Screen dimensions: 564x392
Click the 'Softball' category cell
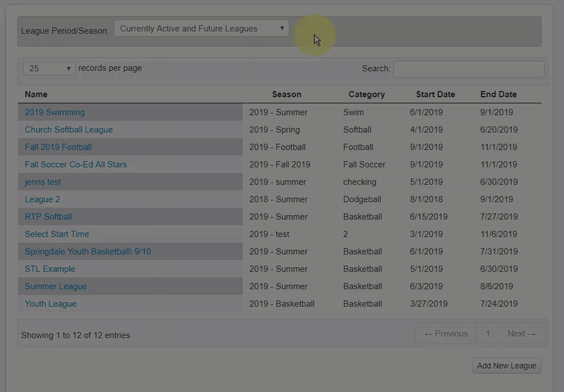(x=357, y=130)
